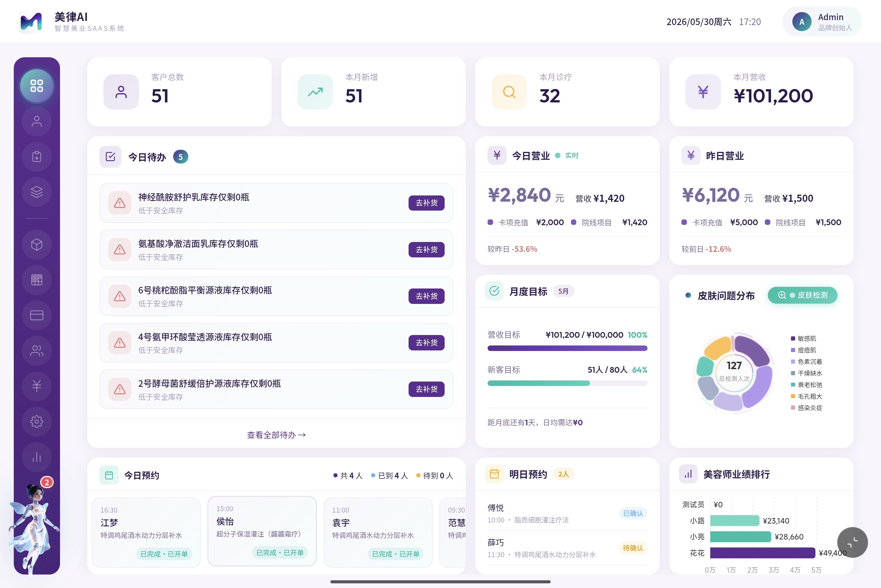The width and height of the screenshot is (881, 588).
Task: Click the 今日预约 calendar icon
Action: tap(109, 475)
